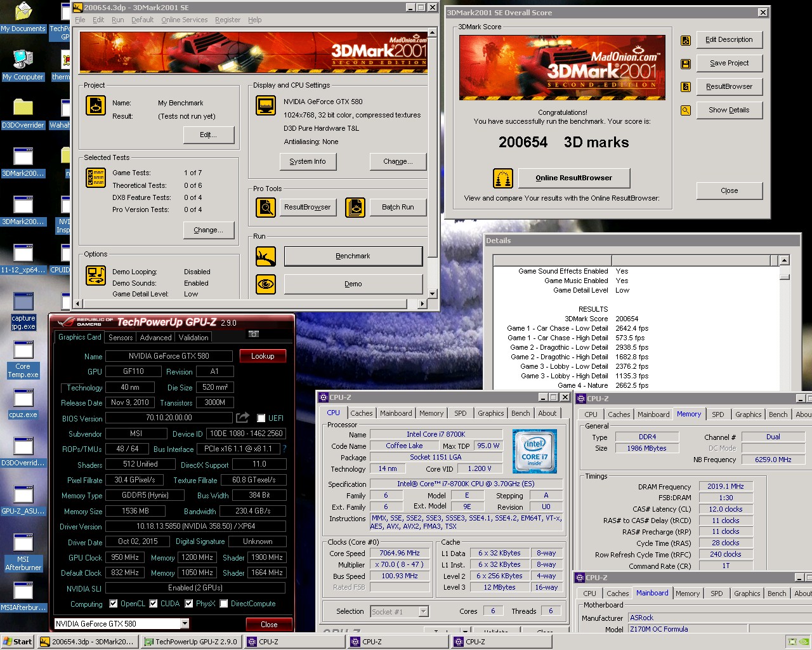Viewport: 812px width, 650px height.
Task: Click the Bus Interface question mark in GPU-Z
Action: (284, 449)
